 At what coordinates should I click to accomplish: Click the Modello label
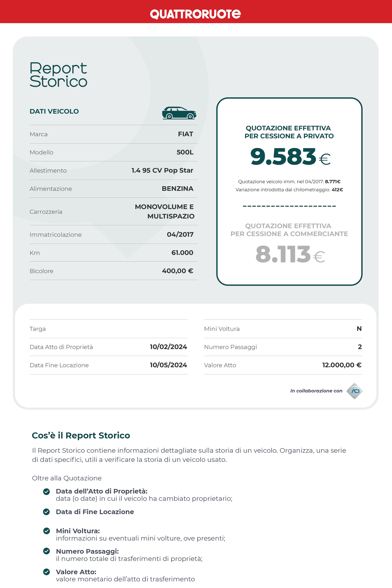pyautogui.click(x=41, y=152)
